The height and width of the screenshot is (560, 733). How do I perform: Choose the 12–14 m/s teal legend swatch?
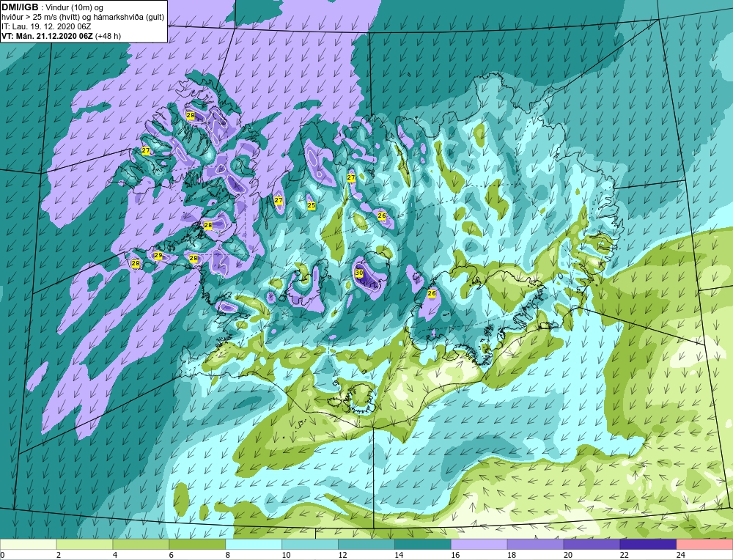[366, 545]
